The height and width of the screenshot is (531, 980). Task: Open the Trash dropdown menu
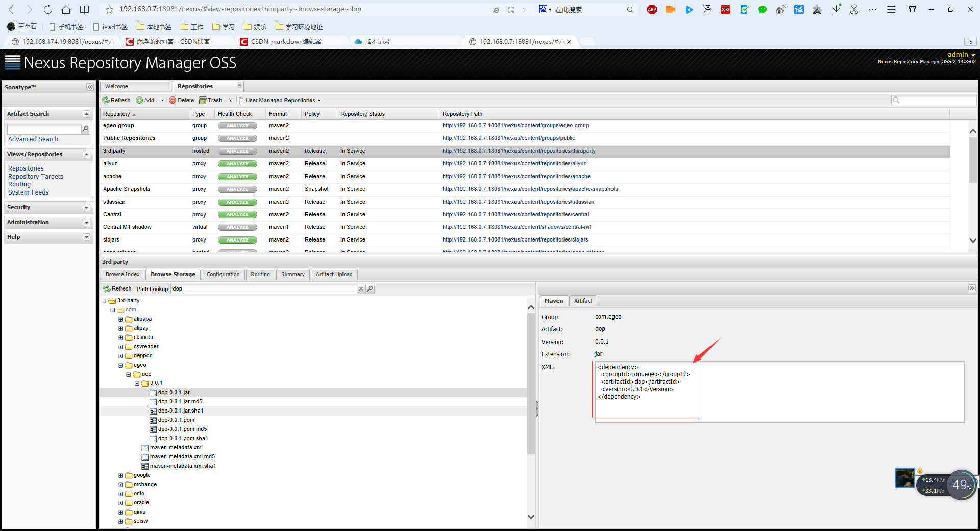tap(215, 100)
